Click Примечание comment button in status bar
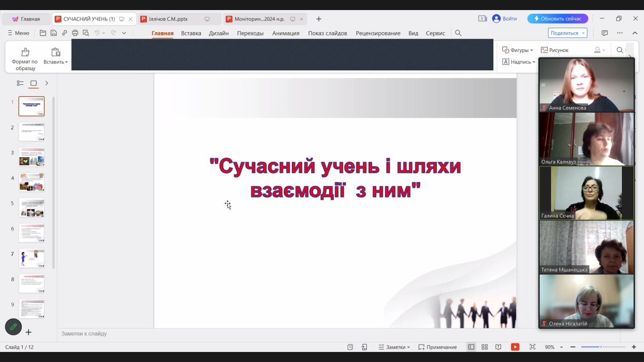The height and width of the screenshot is (362, 644). (x=438, y=347)
